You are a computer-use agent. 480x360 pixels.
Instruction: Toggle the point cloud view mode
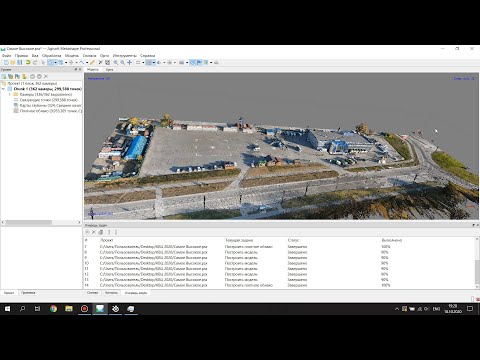(138, 62)
